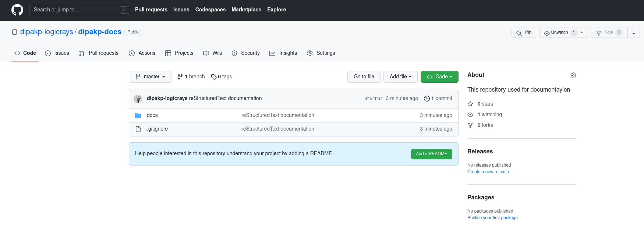Screen dimensions: 644x231
Task: Click the tag icon beside 0 tags
Action: coord(214,77)
